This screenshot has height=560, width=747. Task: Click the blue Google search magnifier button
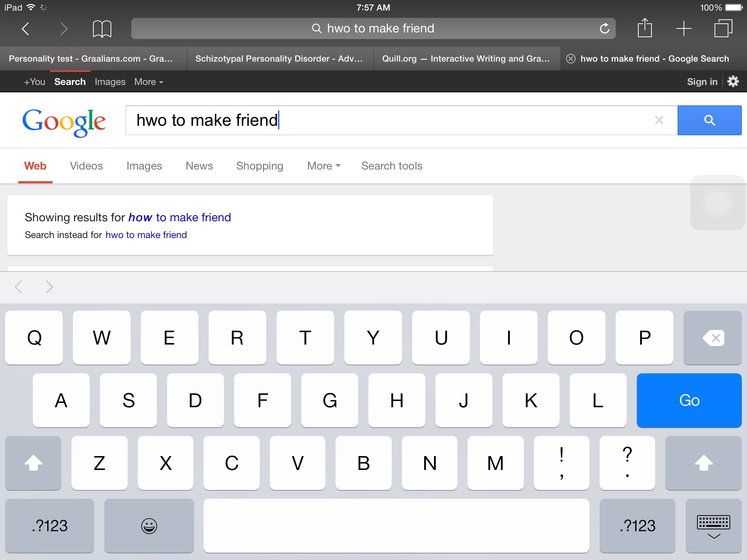709,120
